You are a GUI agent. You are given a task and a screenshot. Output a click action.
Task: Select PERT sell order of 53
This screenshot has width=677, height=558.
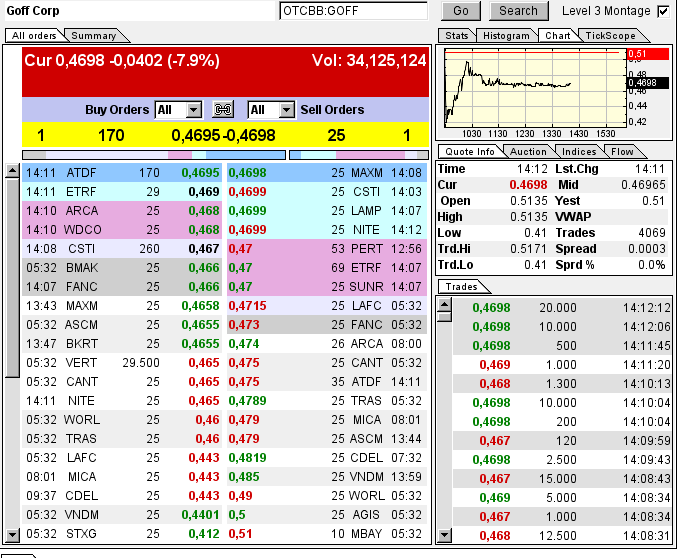tap(327, 249)
